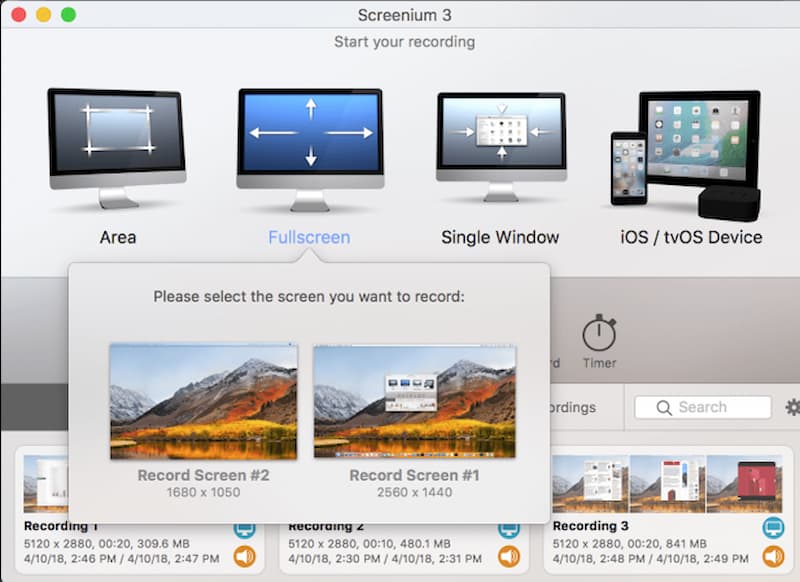The height and width of the screenshot is (582, 800).
Task: Click the Single Window label
Action: pyautogui.click(x=500, y=237)
